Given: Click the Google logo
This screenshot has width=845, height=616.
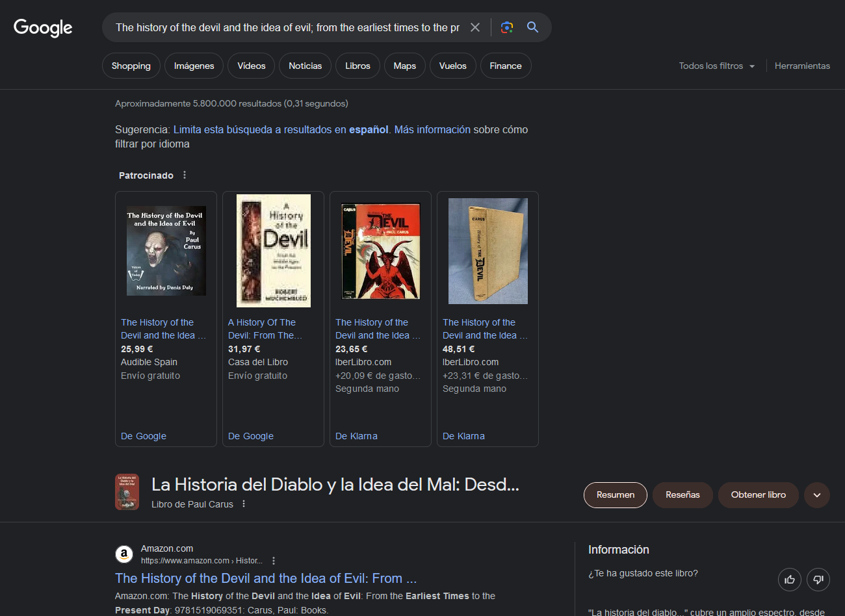Looking at the screenshot, I should coord(43,27).
